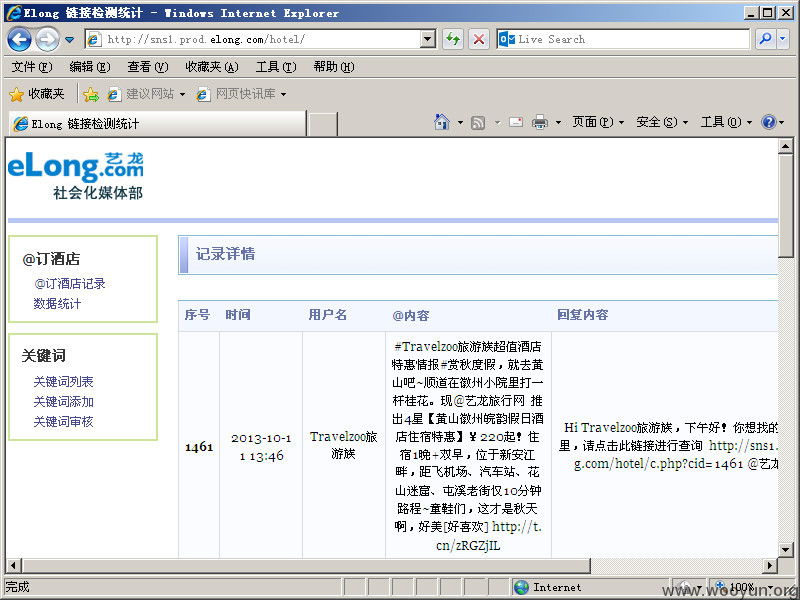The image size is (800, 600).
Task: Open the 编辑(E) menu
Action: coord(89,67)
